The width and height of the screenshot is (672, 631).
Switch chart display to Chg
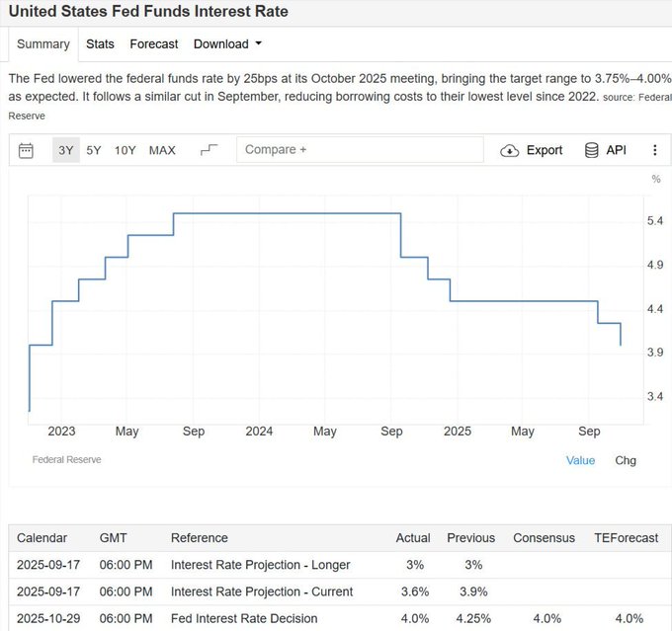tap(626, 460)
